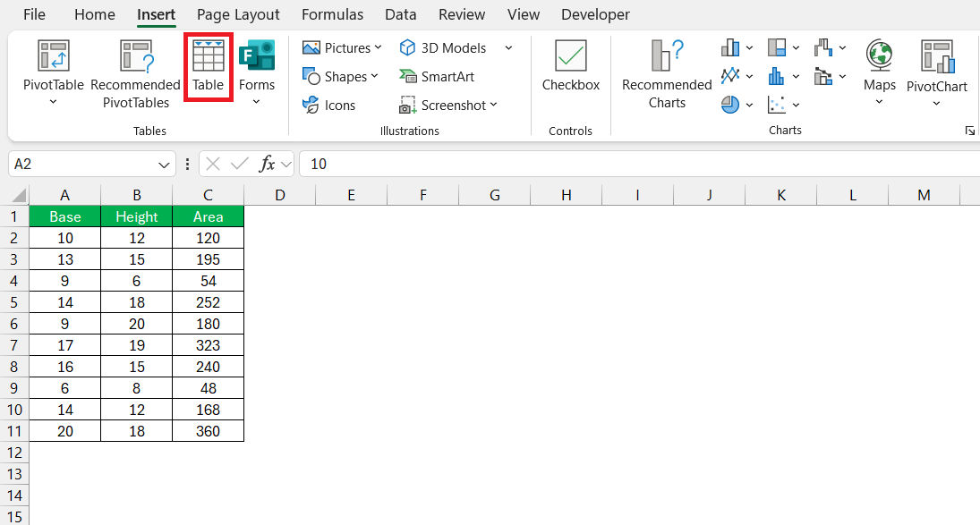Switch to the Home tab

coord(94,14)
